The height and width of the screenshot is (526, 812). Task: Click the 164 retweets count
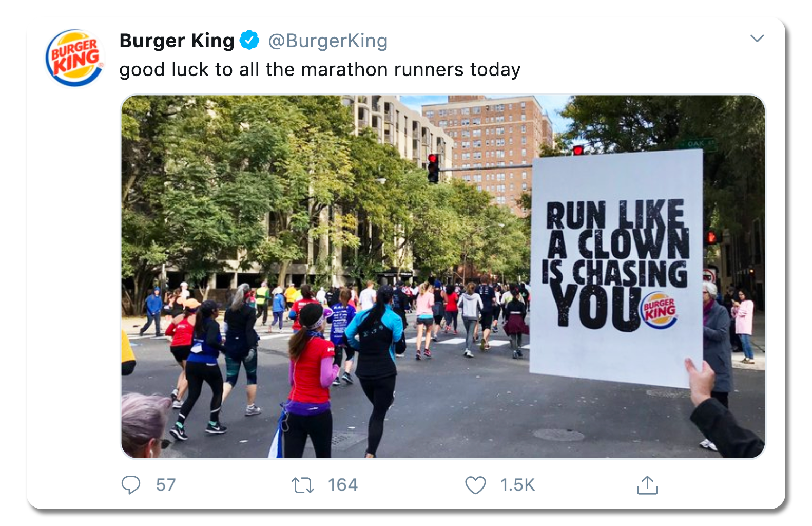pyautogui.click(x=343, y=485)
